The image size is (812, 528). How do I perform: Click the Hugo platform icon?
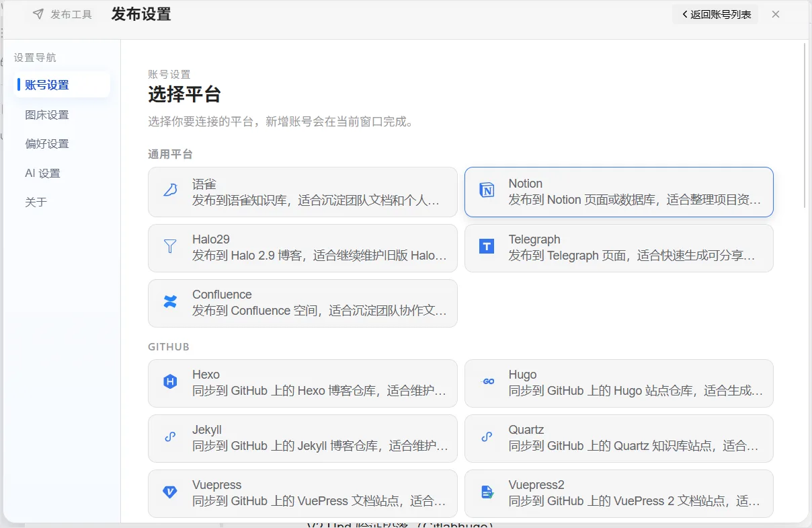pyautogui.click(x=489, y=381)
